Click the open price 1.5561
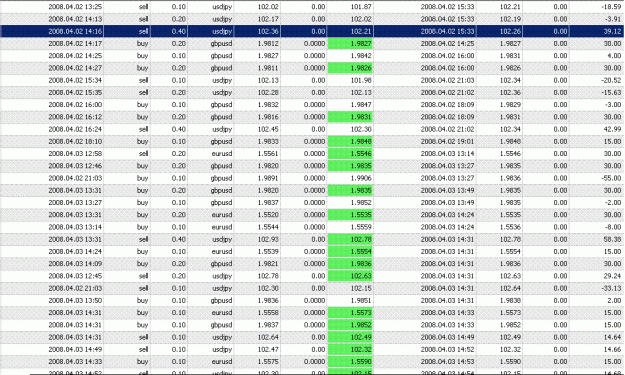Screen dimensions: 625x375 point(268,154)
